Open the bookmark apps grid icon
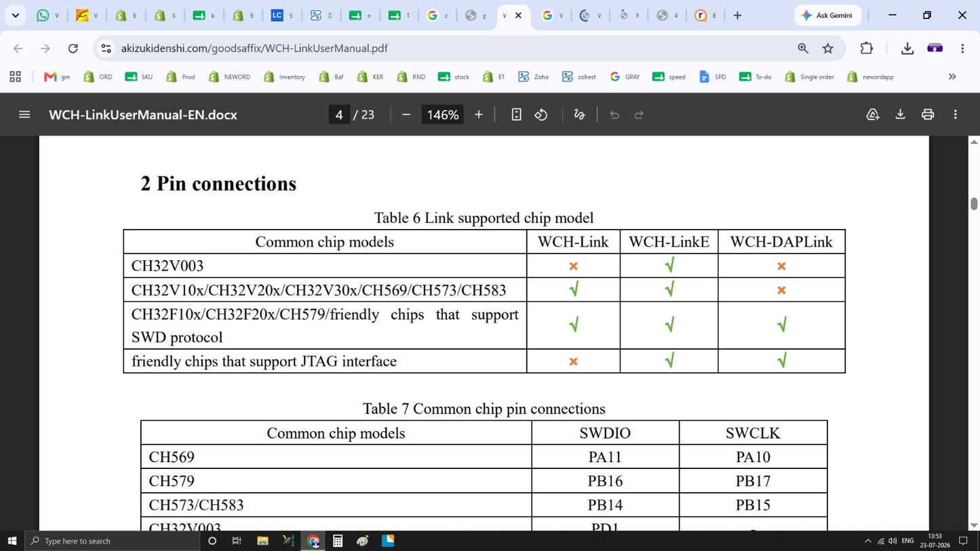Image resolution: width=980 pixels, height=551 pixels. coord(15,77)
